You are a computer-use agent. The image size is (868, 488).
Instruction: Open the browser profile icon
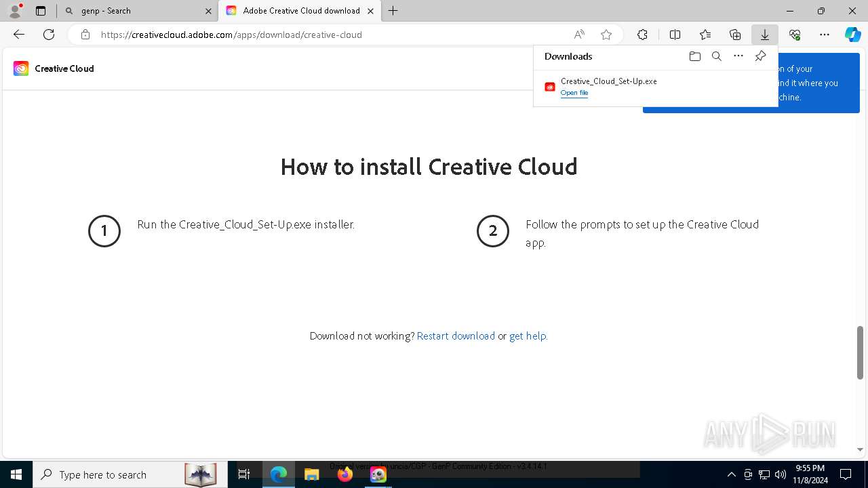click(15, 11)
